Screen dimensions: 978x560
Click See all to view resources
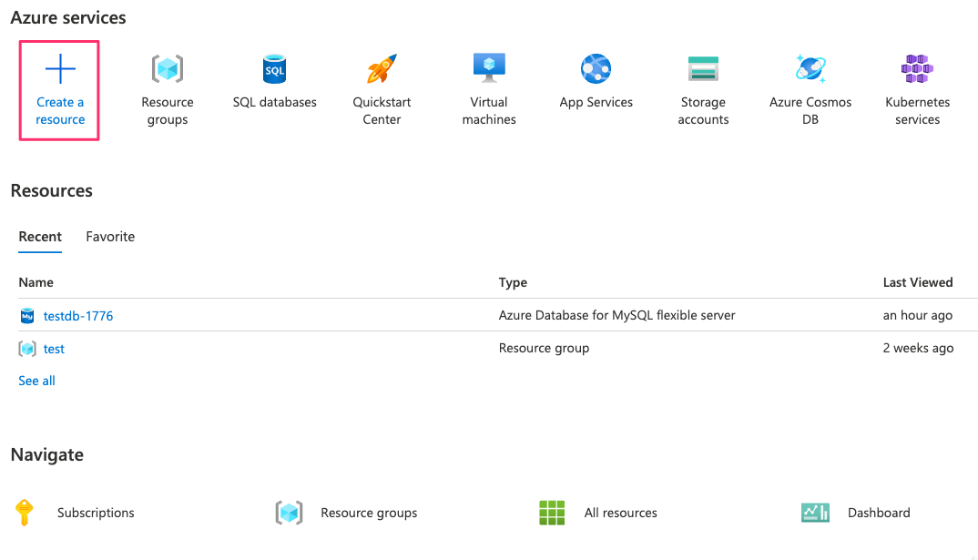pos(36,380)
